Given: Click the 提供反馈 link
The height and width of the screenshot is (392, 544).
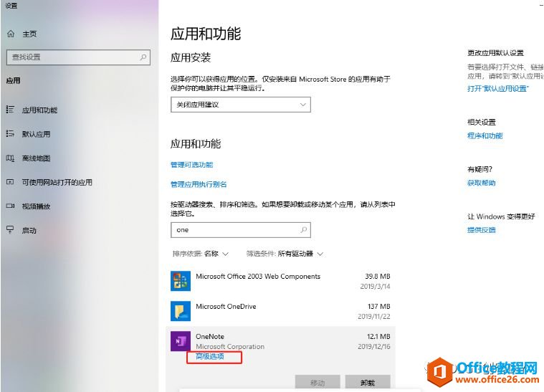Looking at the screenshot, I should click(482, 229).
